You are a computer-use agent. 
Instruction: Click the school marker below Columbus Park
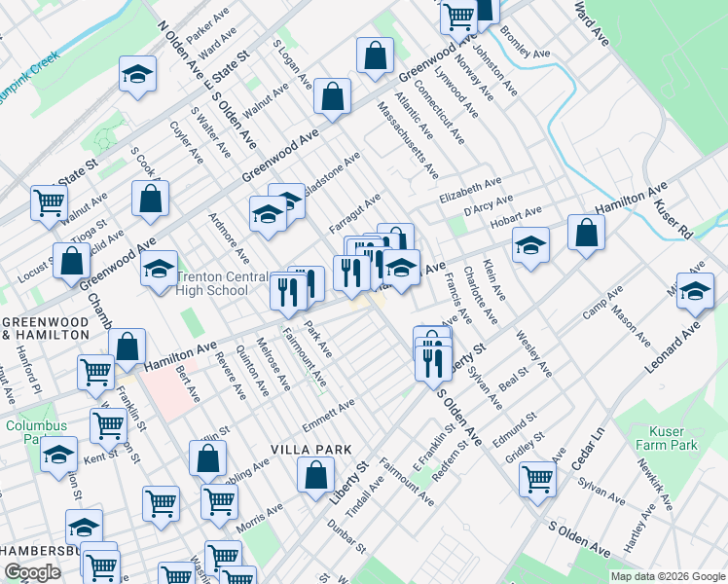click(58, 456)
